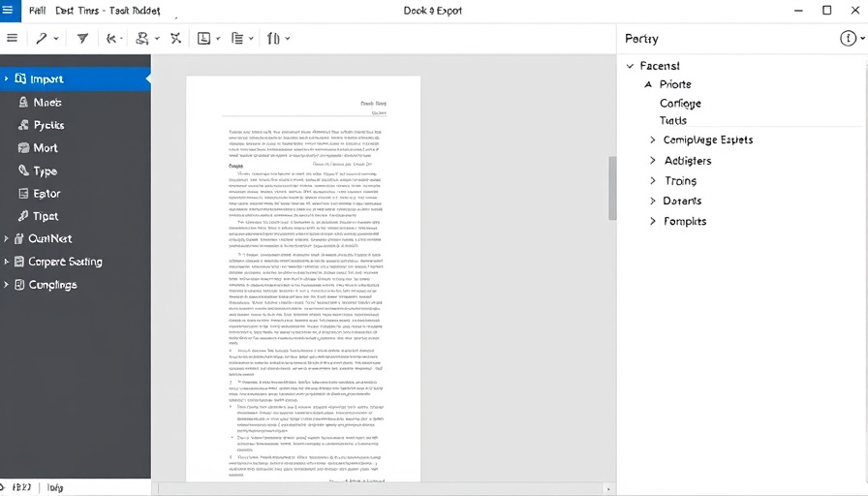Expand the Troins tree node
The width and height of the screenshot is (868, 496).
pos(653,180)
